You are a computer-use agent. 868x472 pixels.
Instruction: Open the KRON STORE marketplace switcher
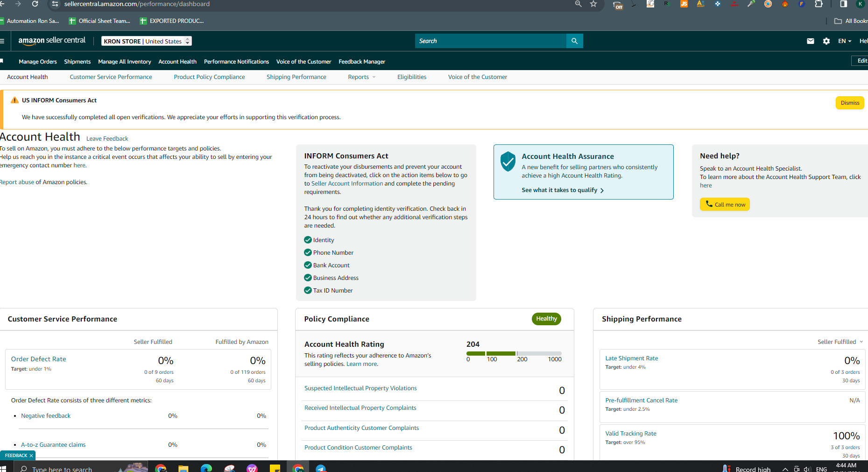[x=147, y=41]
